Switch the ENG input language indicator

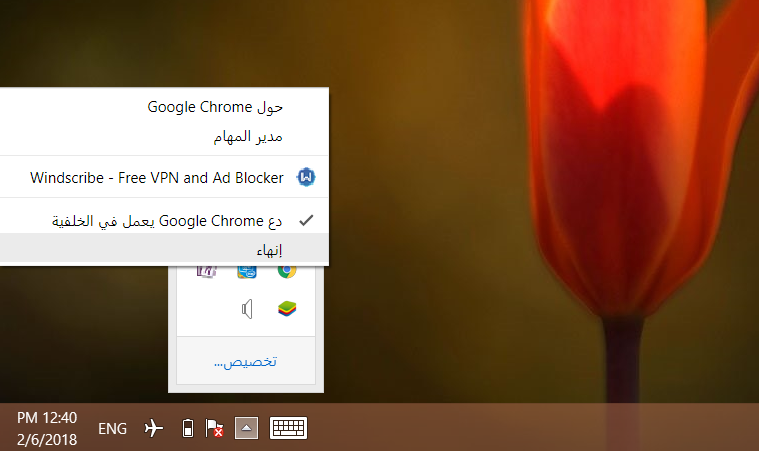113,428
